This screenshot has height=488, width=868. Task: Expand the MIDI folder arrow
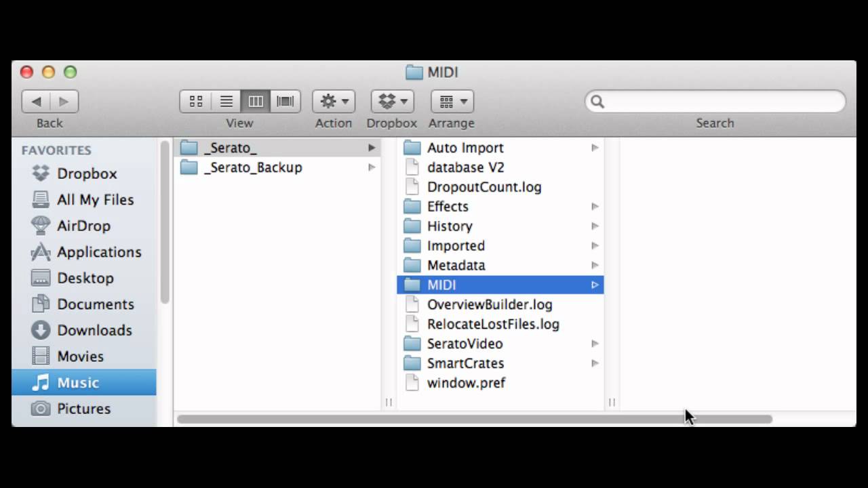pyautogui.click(x=595, y=285)
